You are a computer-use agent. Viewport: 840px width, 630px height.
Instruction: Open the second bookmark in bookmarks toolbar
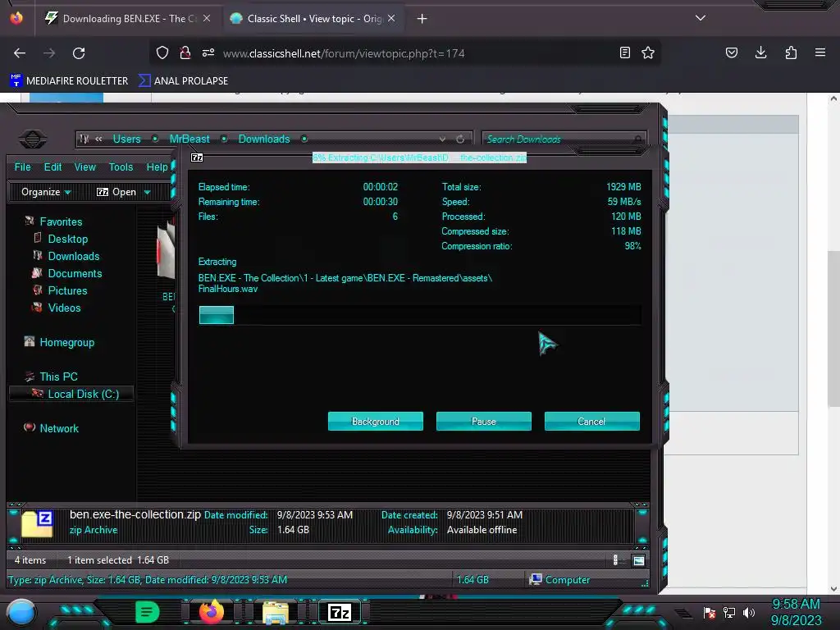pos(183,81)
